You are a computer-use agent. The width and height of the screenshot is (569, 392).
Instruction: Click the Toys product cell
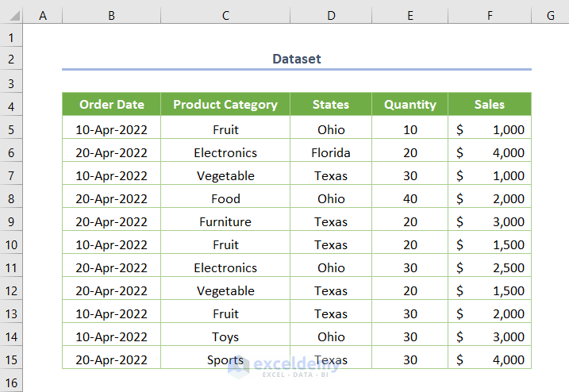[x=225, y=337]
